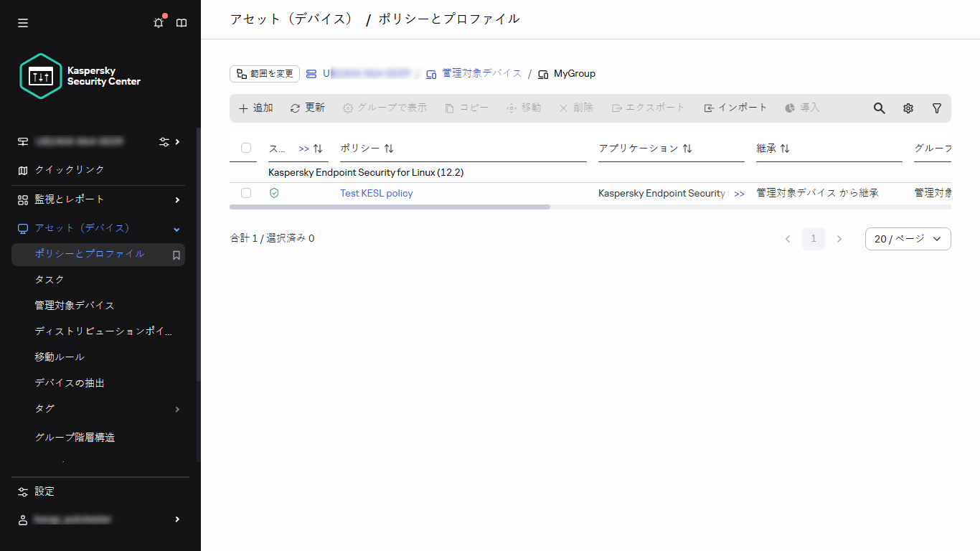Open the filter icon for the policy list
This screenshot has width=980, height=551.
click(x=936, y=108)
